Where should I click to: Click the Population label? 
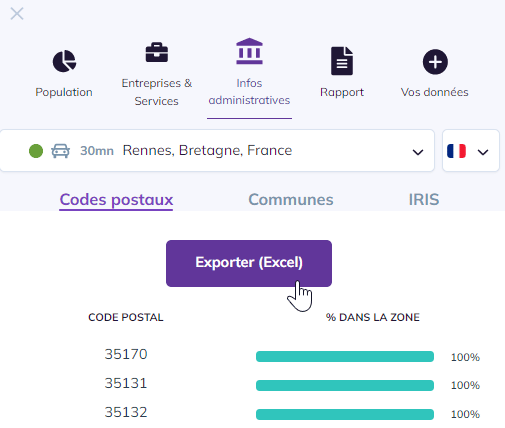64,92
